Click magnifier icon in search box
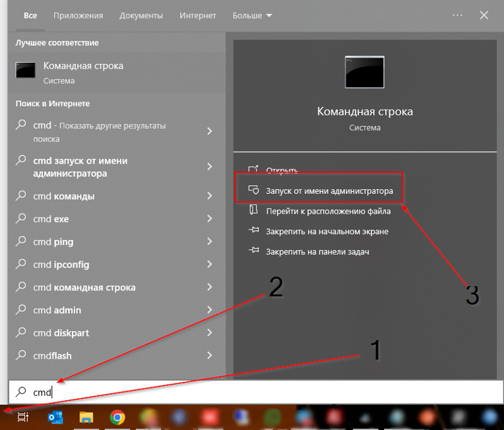Screen dimensions: 504x430 (21, 392)
